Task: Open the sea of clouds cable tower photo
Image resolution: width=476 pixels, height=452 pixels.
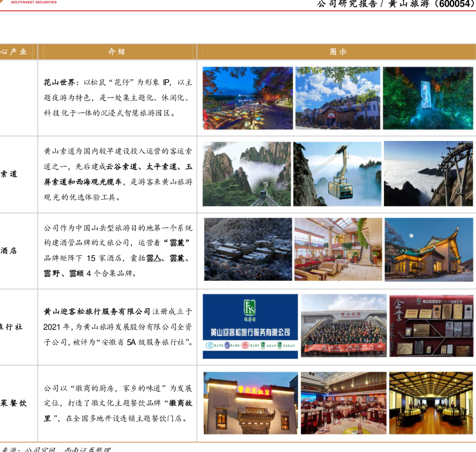Action: point(428,174)
